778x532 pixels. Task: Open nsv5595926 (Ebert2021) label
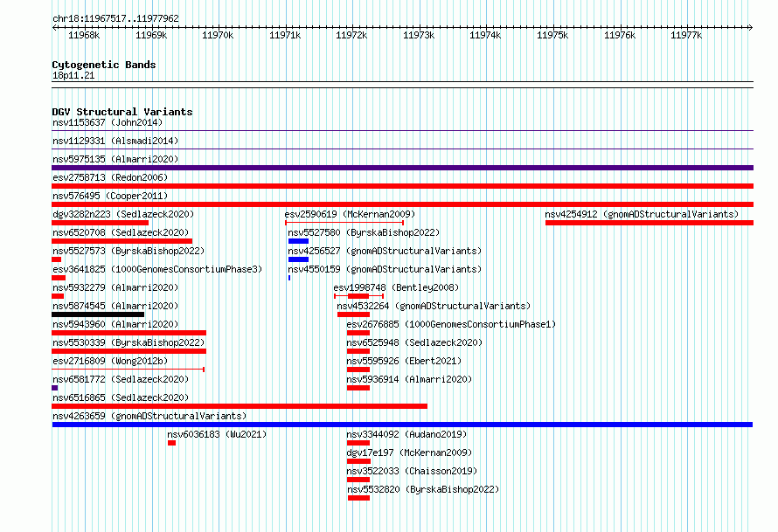tap(404, 361)
